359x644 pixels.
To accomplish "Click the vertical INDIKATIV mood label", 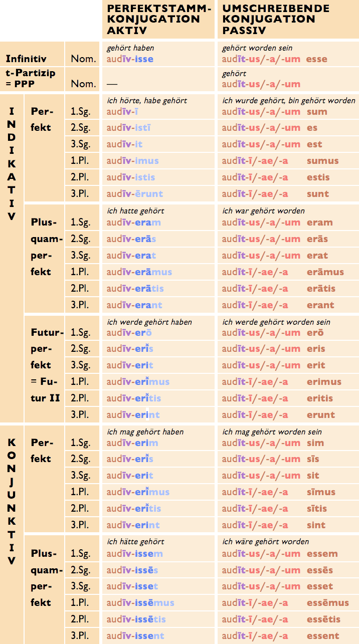I will point(12,163).
